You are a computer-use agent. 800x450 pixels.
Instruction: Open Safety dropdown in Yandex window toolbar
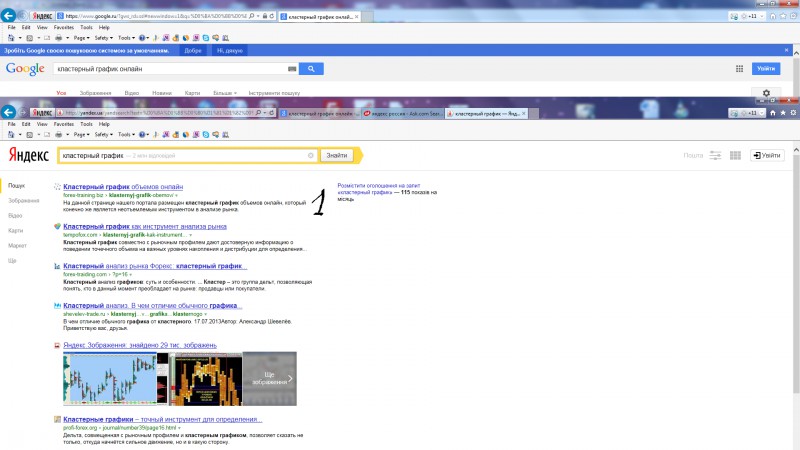tap(104, 135)
